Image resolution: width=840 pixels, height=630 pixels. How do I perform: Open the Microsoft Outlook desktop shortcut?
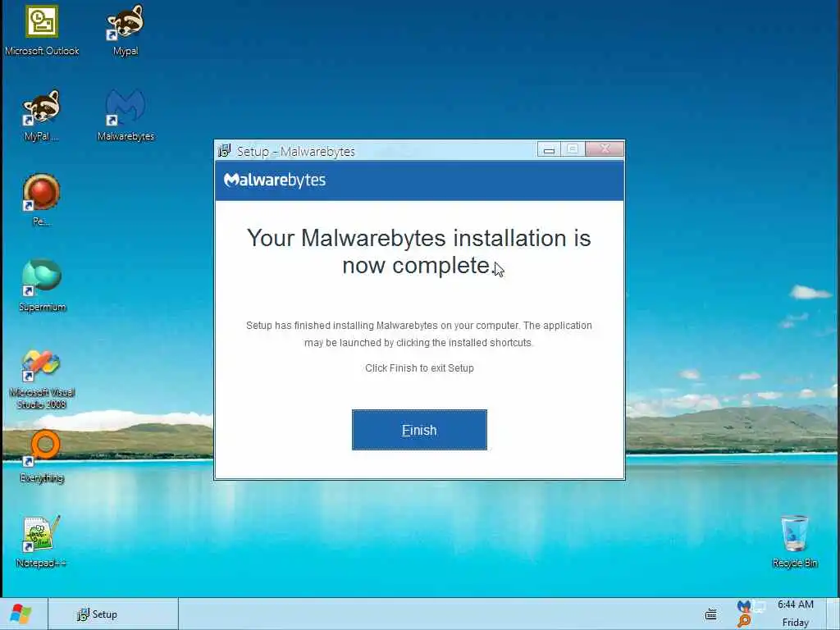click(x=42, y=30)
